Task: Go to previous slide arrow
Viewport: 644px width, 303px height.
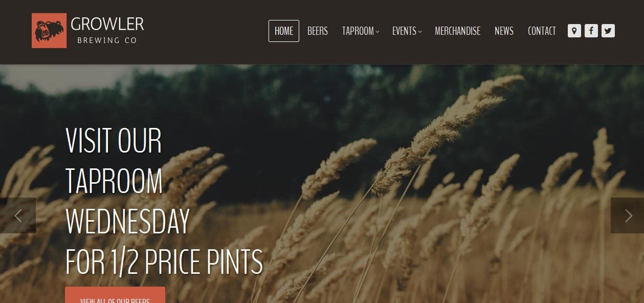Action: [18, 215]
